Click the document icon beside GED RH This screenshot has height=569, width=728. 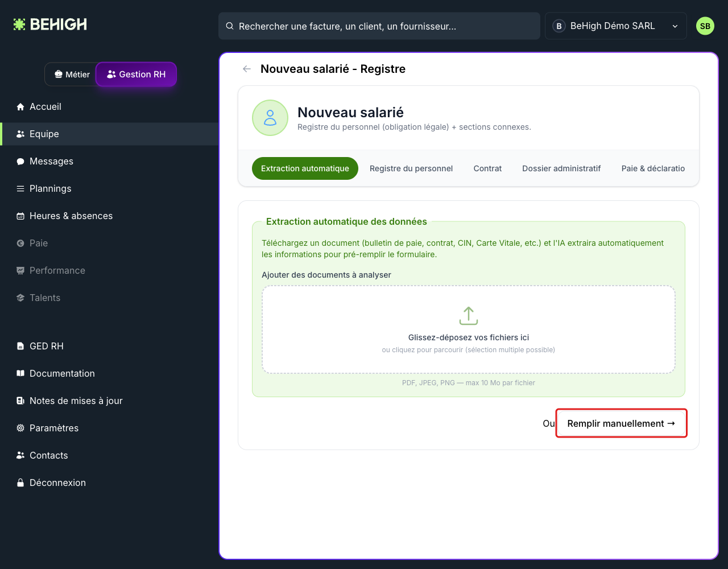pos(20,347)
